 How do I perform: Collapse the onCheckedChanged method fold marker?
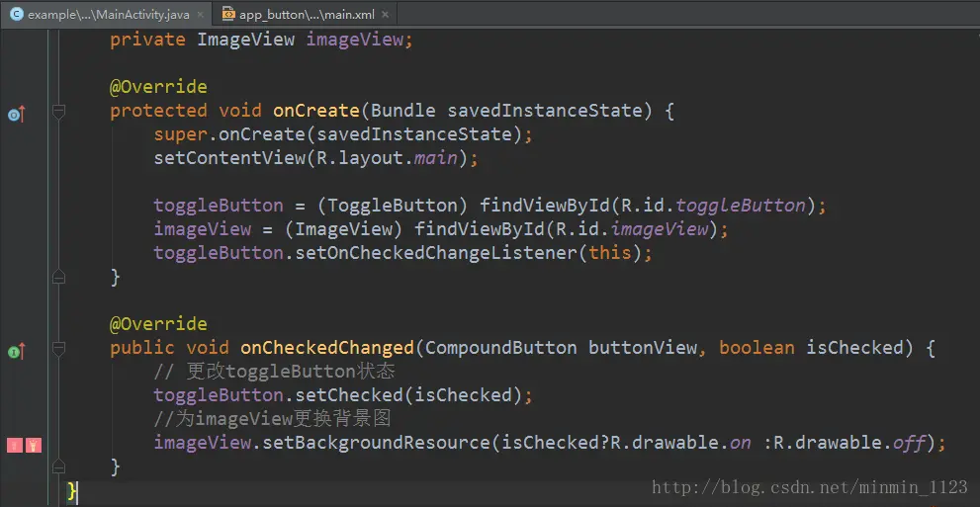58,349
